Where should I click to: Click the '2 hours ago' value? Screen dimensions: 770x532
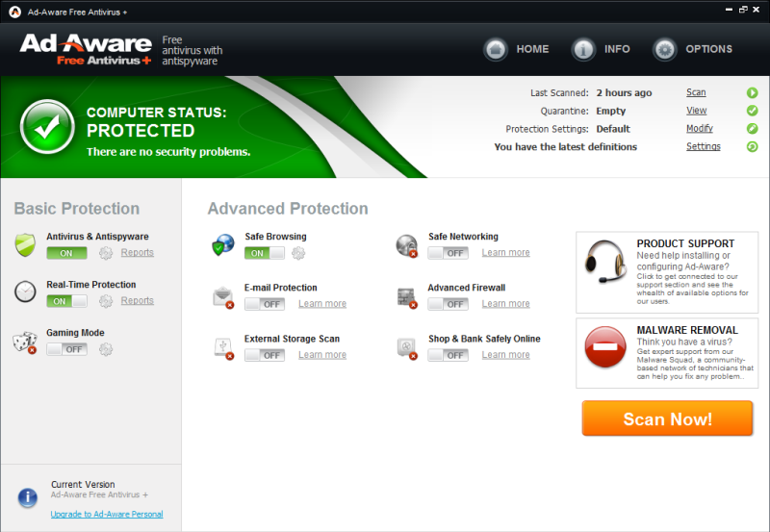click(x=624, y=92)
